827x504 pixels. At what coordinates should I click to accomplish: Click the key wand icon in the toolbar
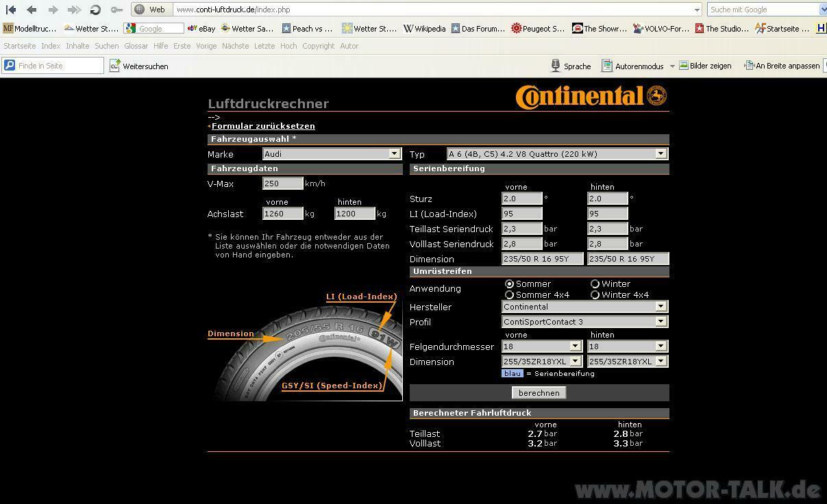coord(117,10)
